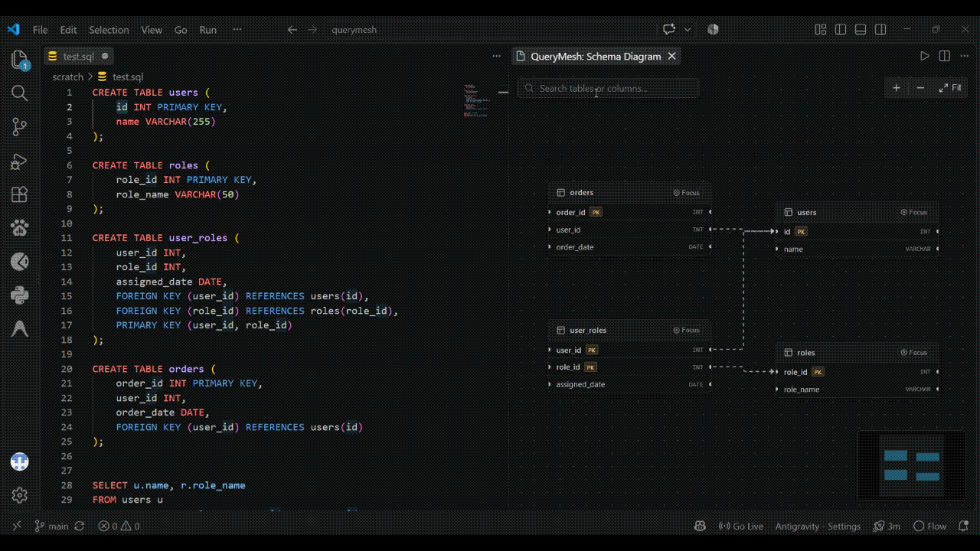Select the role_name column in roles table

click(857, 390)
